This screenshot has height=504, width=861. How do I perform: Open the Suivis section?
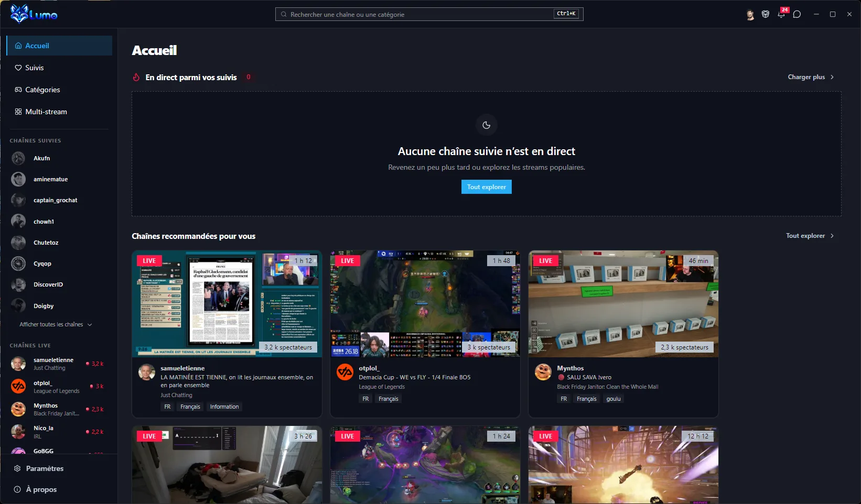[x=59, y=68]
